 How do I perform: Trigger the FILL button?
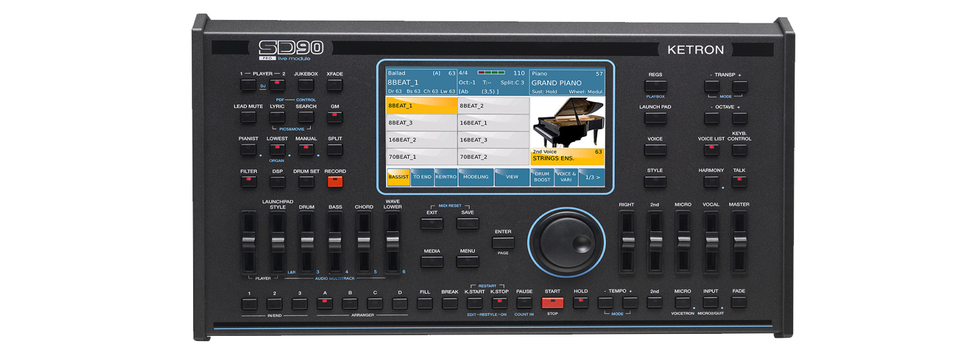(424, 303)
